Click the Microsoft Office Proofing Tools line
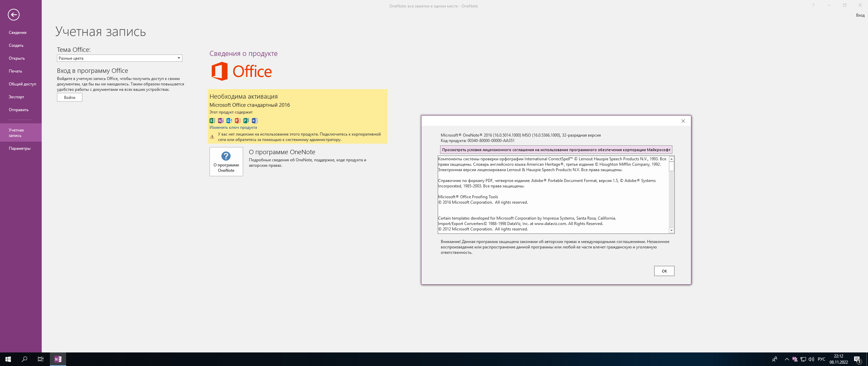868x366 pixels. [x=468, y=197]
